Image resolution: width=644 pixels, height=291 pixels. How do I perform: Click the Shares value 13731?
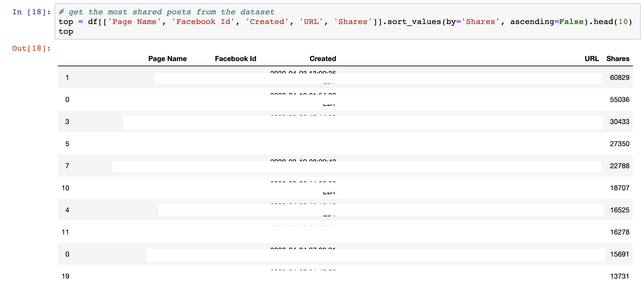[x=619, y=276]
